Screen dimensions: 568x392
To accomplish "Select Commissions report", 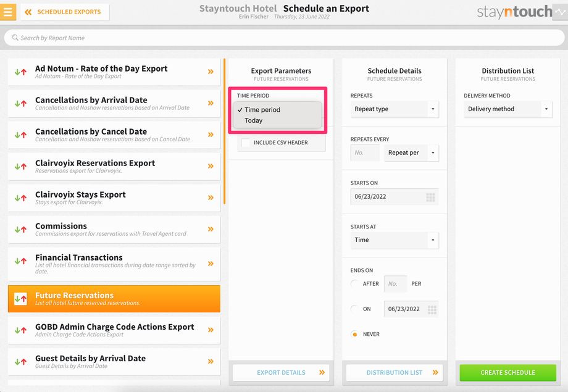I will [x=114, y=229].
